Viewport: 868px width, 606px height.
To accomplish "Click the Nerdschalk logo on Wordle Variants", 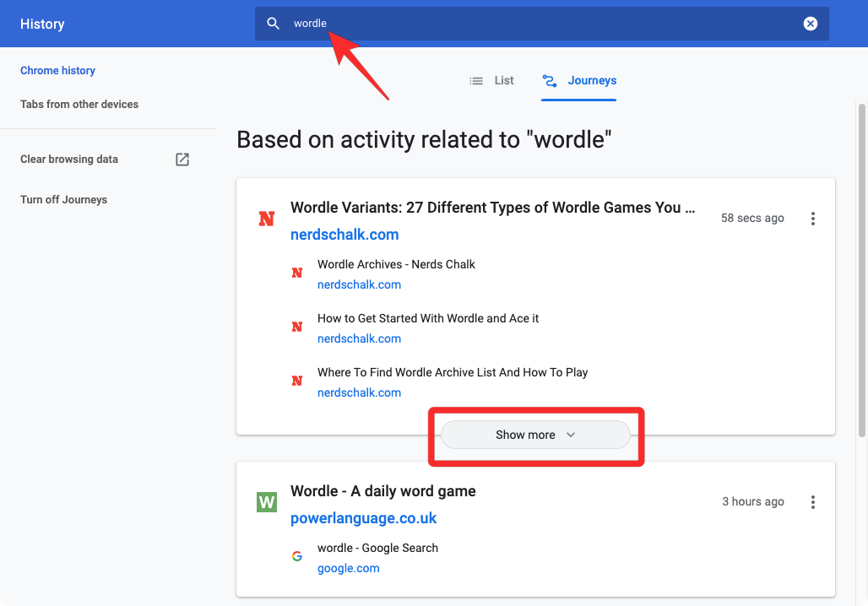I will point(267,219).
